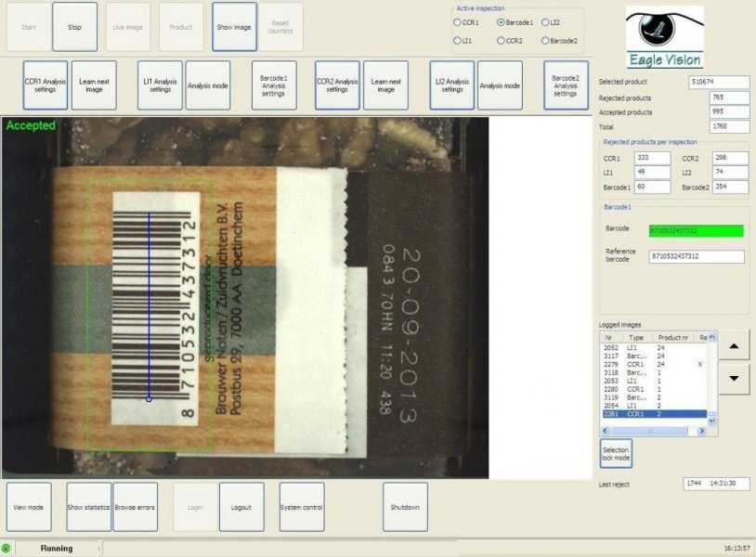The image size is (756, 557).
Task: Click the CCR1 rejected count field
Action: coord(652,158)
